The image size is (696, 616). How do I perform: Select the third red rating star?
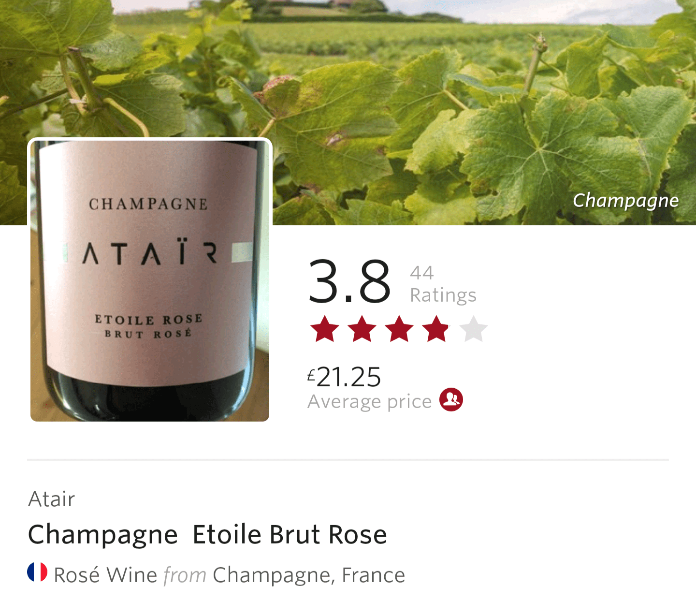(x=399, y=329)
